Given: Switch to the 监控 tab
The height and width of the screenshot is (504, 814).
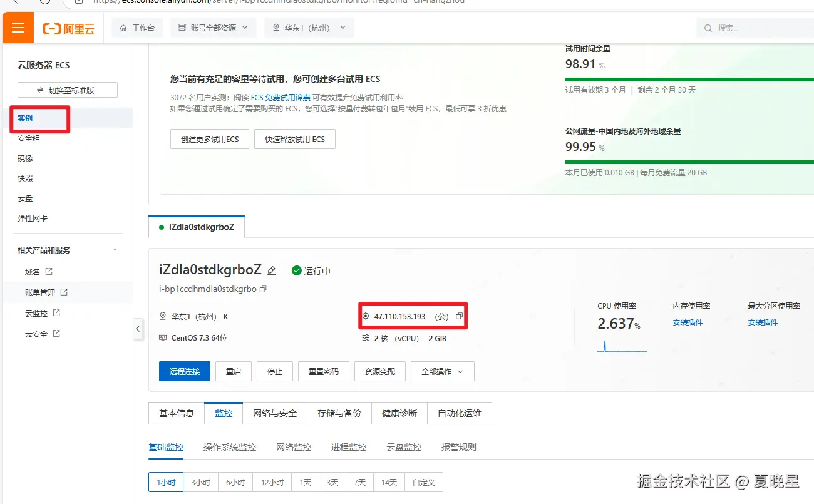Looking at the screenshot, I should click(224, 413).
